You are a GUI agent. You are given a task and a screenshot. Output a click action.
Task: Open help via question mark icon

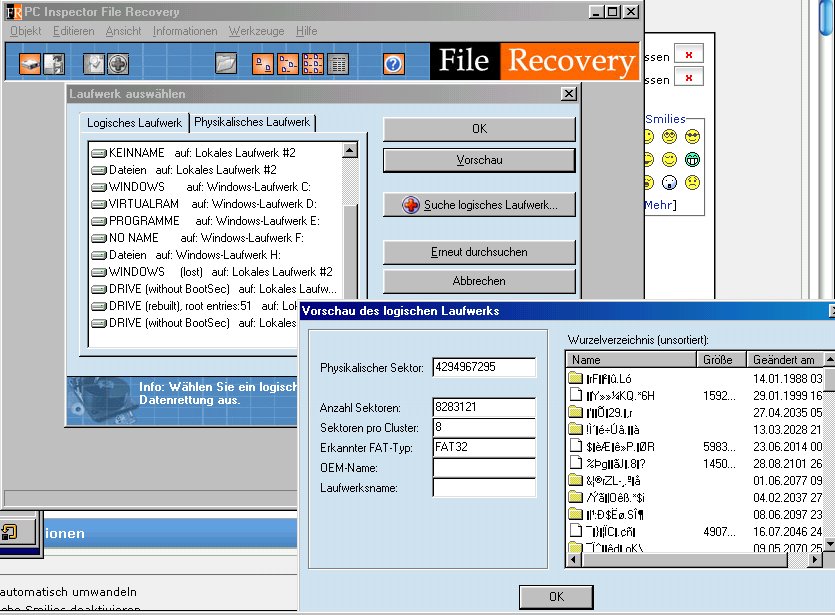(393, 64)
